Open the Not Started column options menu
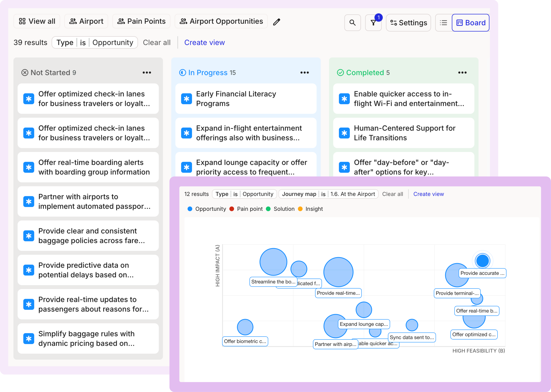Screen dimensions: 551x392 (147, 73)
